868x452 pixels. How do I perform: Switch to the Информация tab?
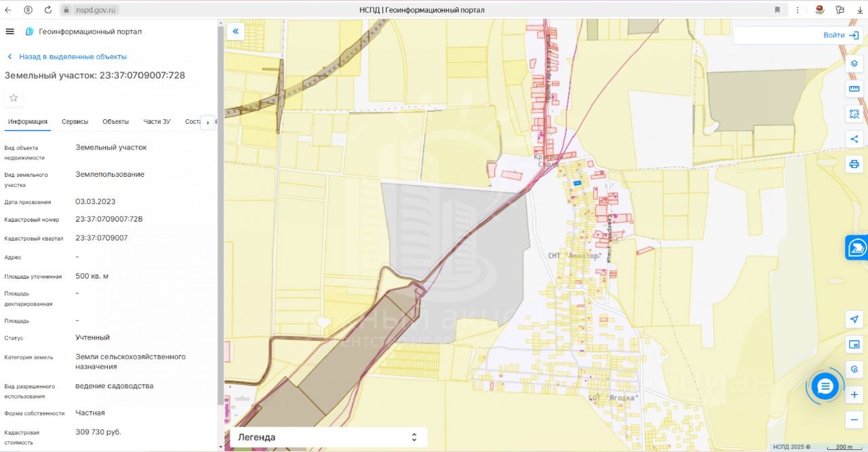28,121
